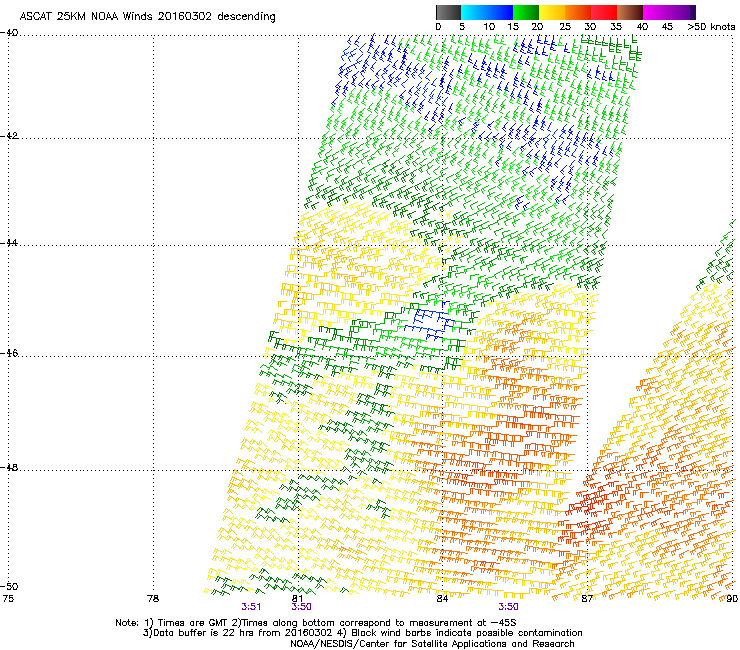Click the purple 3:50 time label right of 84

click(508, 607)
